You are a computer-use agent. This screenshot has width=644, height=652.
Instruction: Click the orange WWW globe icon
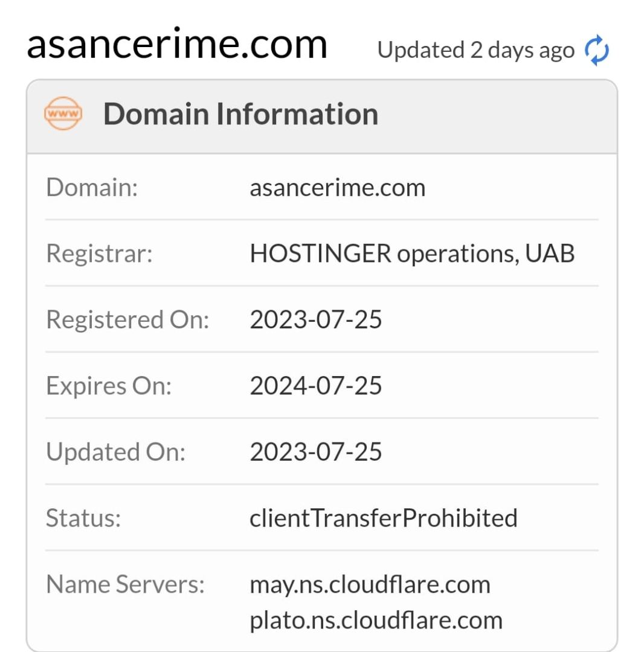click(63, 113)
